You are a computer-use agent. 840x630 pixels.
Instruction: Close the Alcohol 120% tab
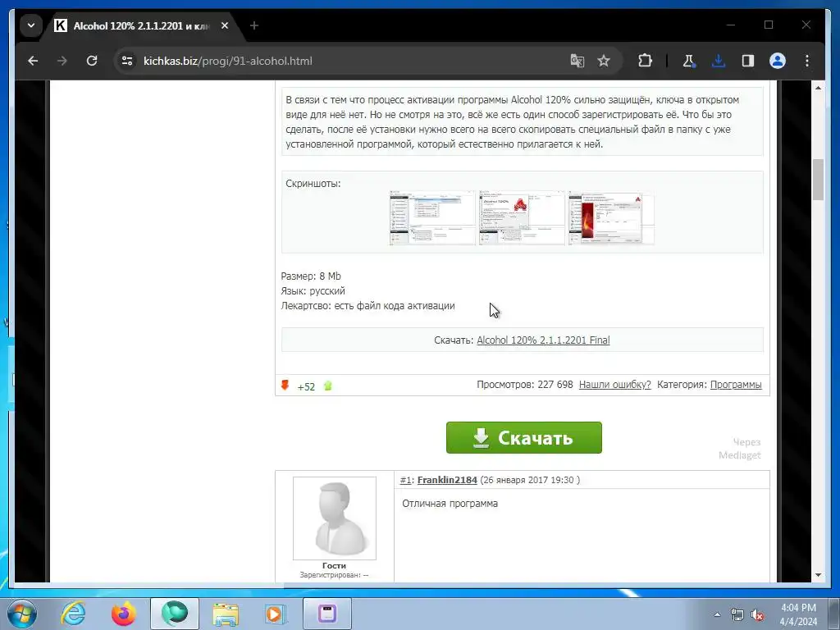[x=225, y=25]
